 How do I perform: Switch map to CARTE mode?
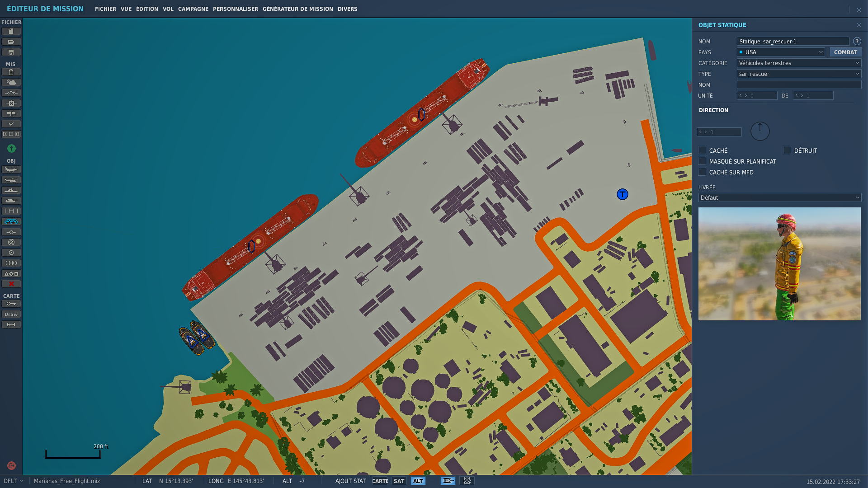pos(380,481)
